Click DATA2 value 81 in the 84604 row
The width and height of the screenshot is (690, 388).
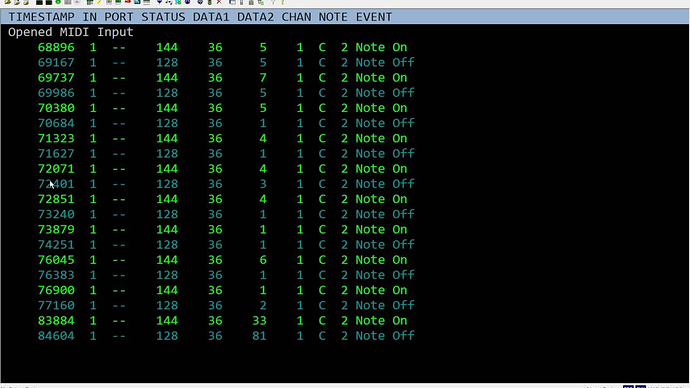(x=259, y=336)
